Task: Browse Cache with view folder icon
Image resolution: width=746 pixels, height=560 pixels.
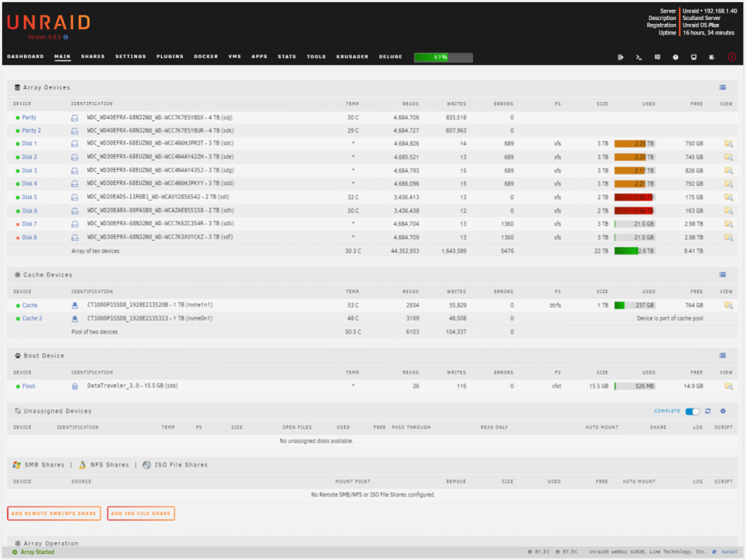Action: point(728,305)
